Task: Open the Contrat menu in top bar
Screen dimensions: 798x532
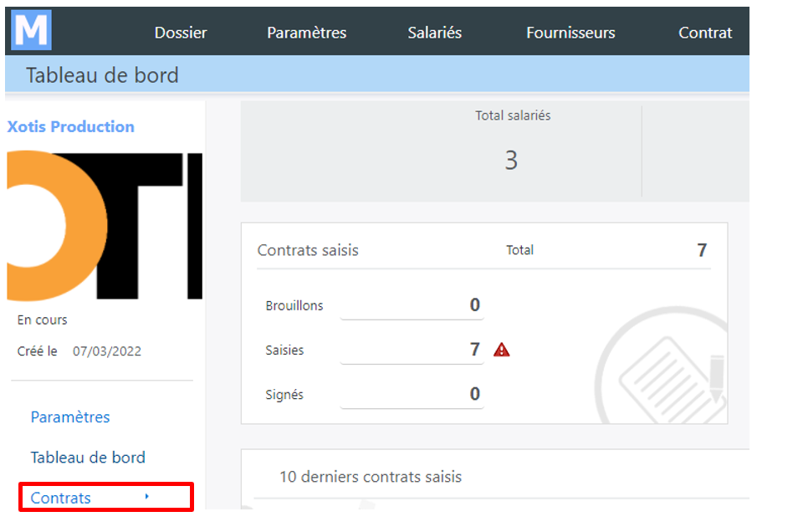Action: (x=705, y=33)
